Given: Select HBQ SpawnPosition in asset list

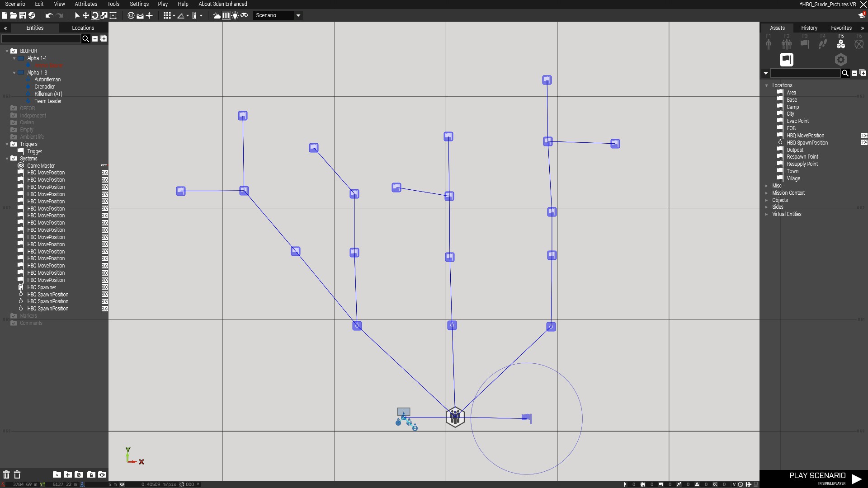Looking at the screenshot, I should coord(807,143).
